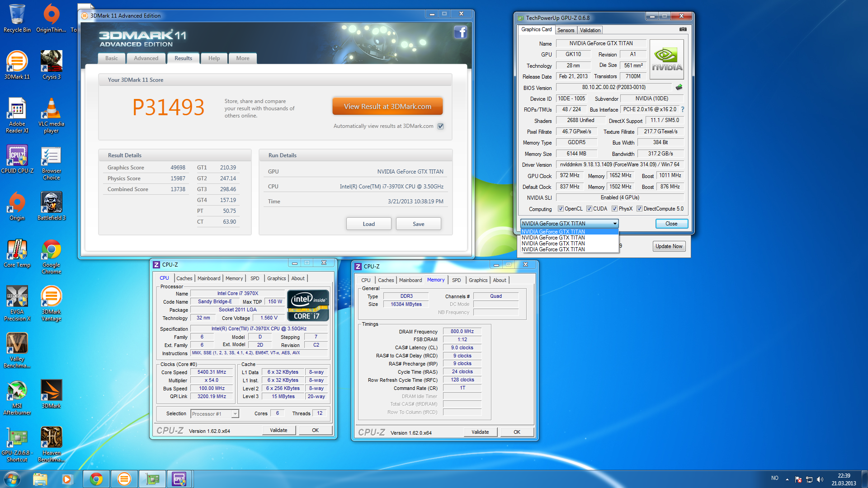Launch the Crysis 3 desktop icon
The height and width of the screenshot is (488, 868).
(x=51, y=65)
